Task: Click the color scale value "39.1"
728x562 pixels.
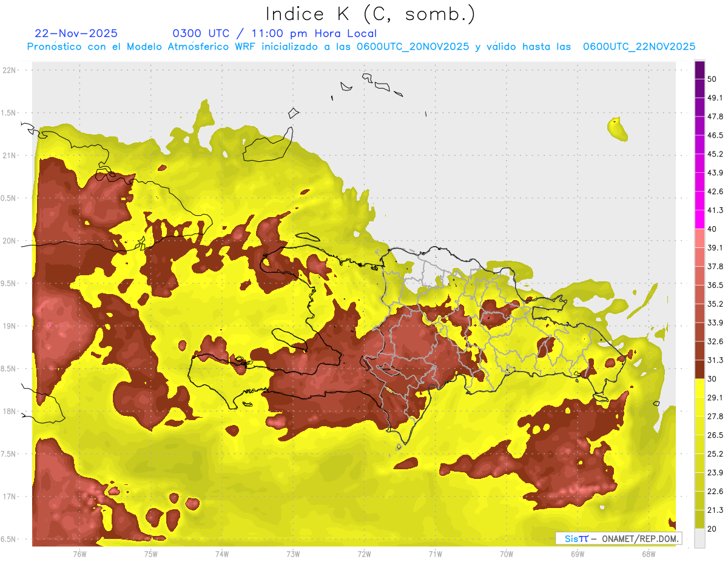Action: click(715, 247)
